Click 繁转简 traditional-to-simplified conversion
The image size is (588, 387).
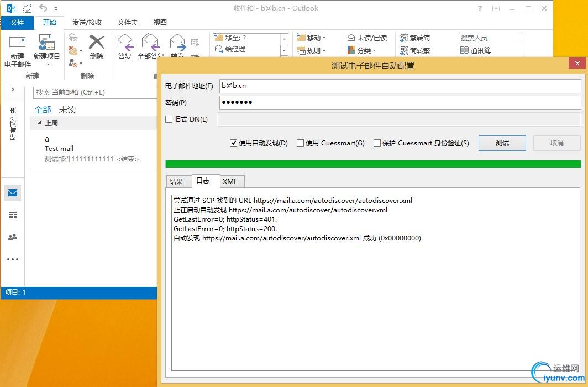(x=414, y=38)
